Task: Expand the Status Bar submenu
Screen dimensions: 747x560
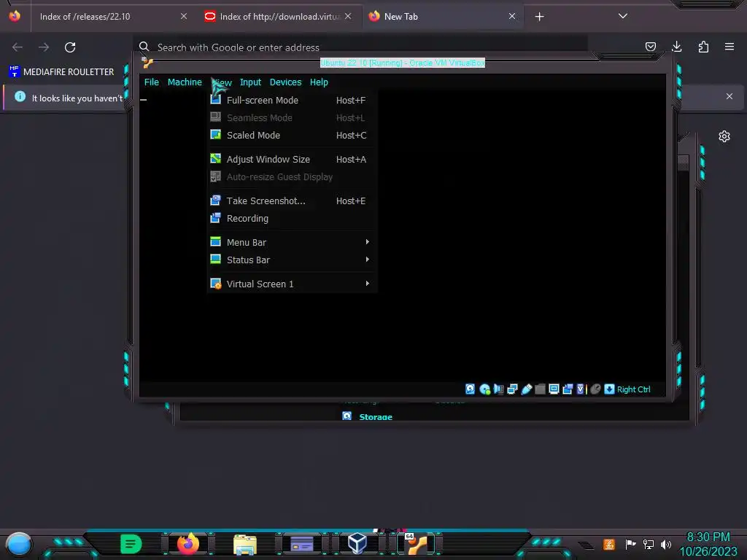Action: [x=292, y=260]
